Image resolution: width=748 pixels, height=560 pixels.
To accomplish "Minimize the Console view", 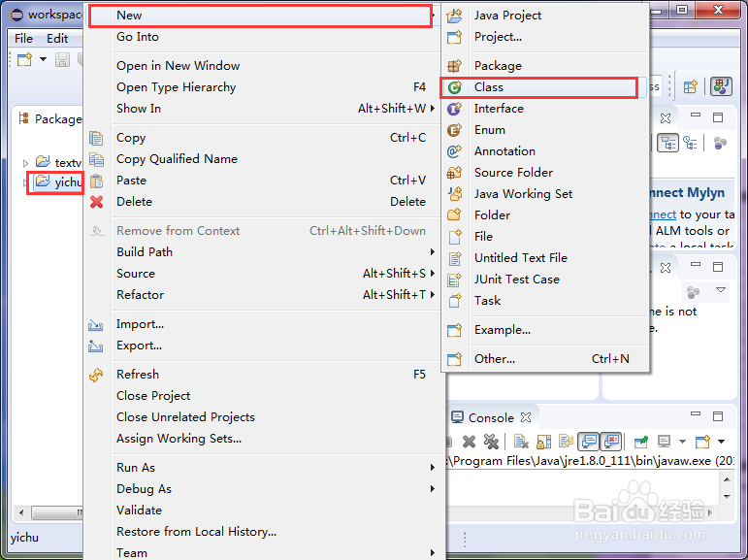I will [696, 414].
